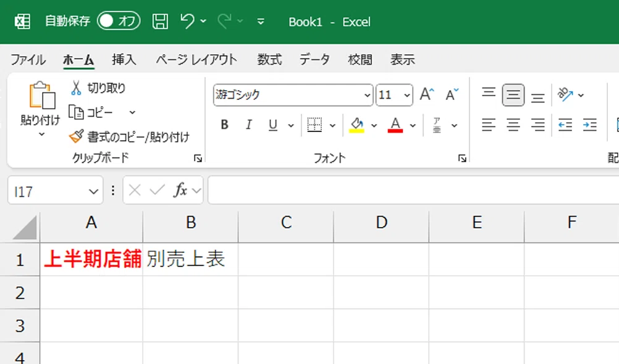Click the Redo arrow icon
The height and width of the screenshot is (364, 619).
pyautogui.click(x=224, y=21)
